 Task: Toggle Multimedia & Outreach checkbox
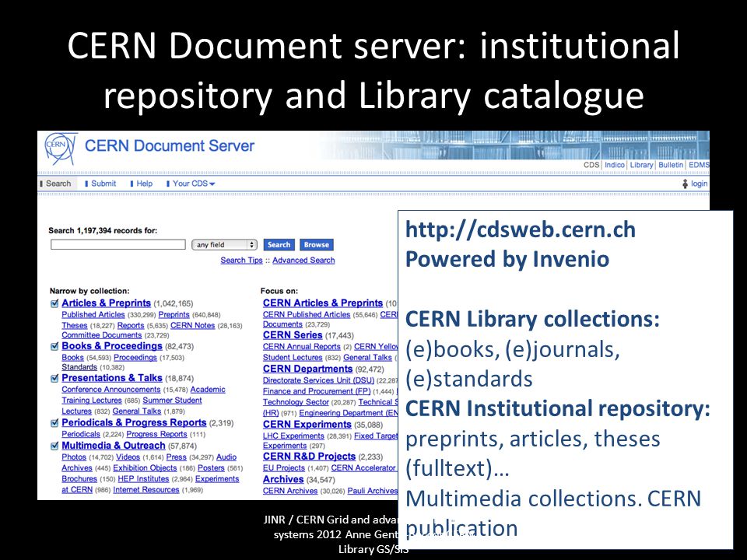tap(54, 446)
